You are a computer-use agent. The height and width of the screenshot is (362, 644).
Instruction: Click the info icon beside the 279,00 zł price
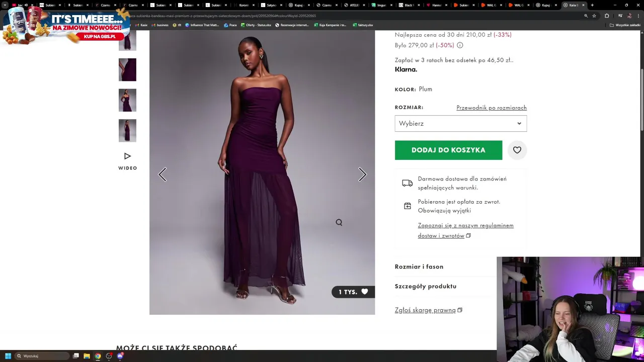(460, 45)
